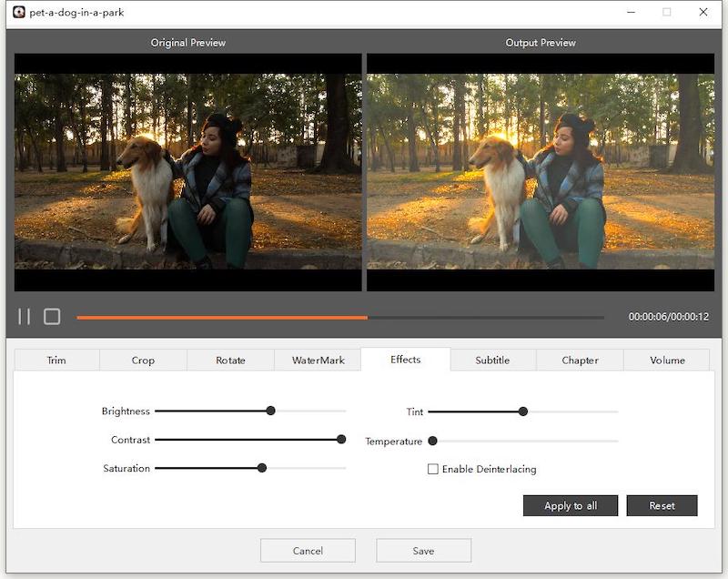Reset the effects settings
The image size is (728, 579).
[x=662, y=506]
